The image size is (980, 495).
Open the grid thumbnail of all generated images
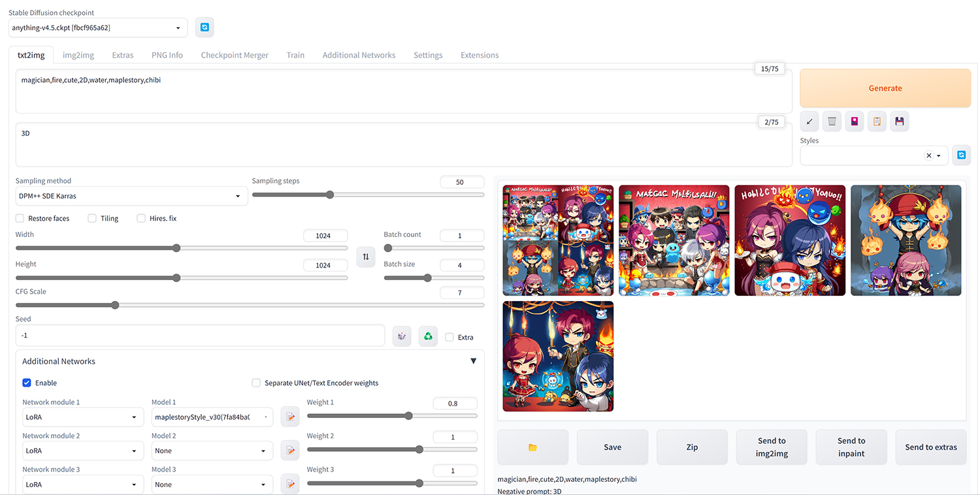coord(558,240)
